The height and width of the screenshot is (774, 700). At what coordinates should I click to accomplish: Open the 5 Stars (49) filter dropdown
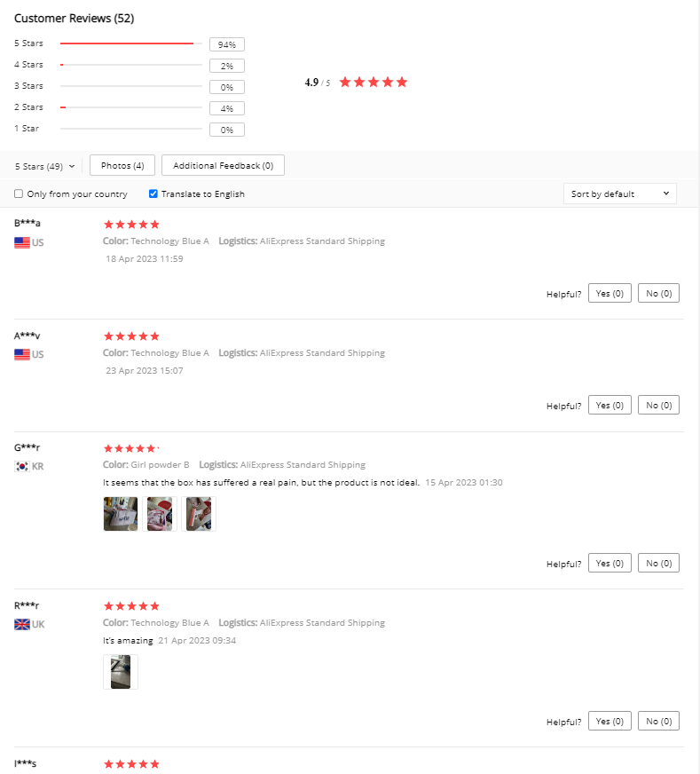coord(44,166)
